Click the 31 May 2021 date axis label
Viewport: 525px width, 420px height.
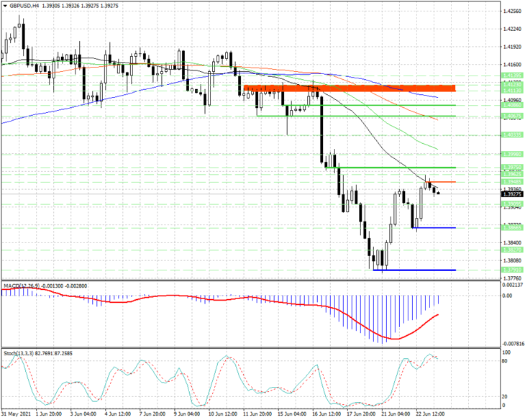tap(16, 414)
